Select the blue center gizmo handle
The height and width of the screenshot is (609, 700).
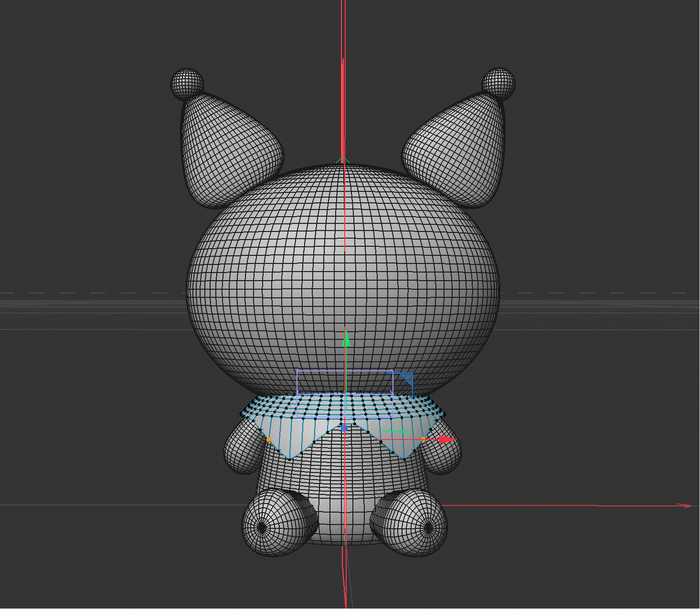(x=344, y=428)
